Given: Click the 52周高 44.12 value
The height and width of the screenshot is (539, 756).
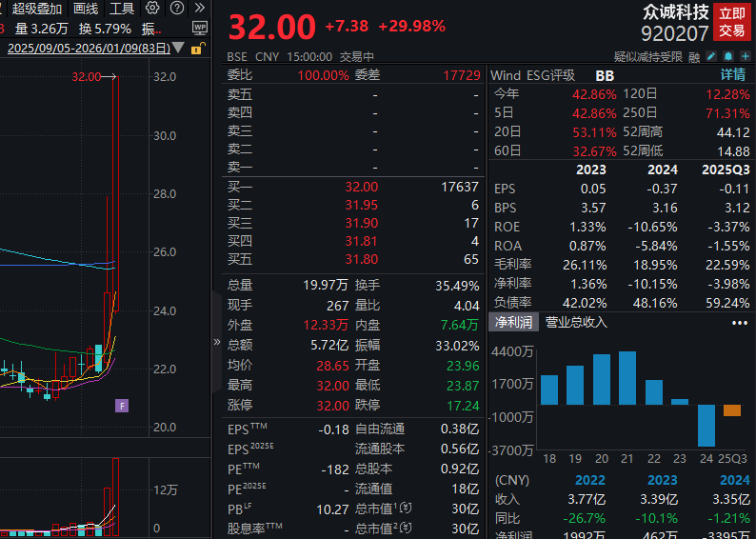Looking at the screenshot, I should pyautogui.click(x=733, y=132).
